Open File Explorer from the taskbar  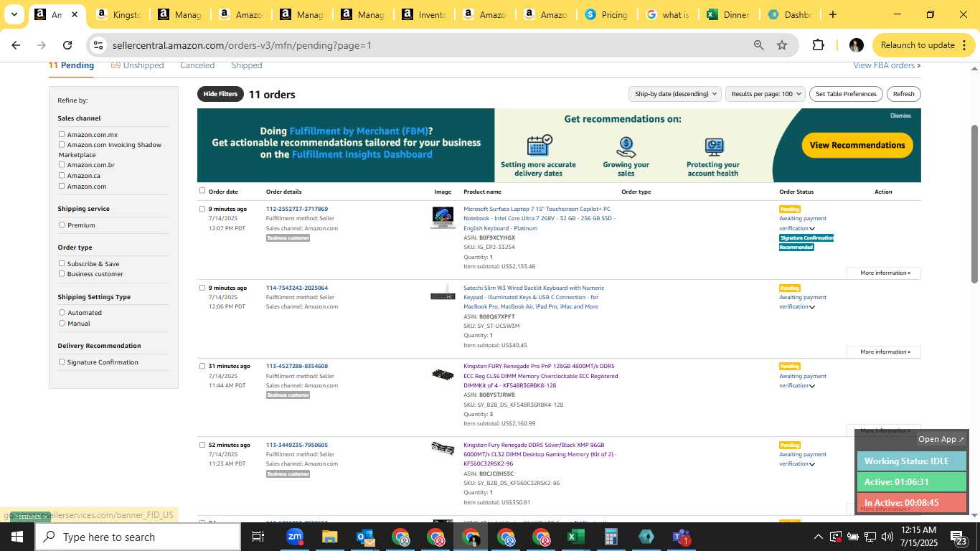tap(329, 537)
